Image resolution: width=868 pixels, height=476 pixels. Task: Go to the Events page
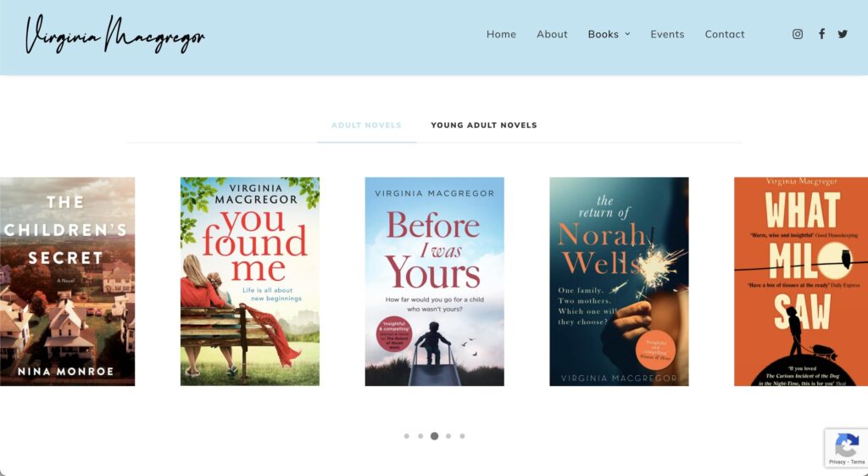(x=667, y=34)
